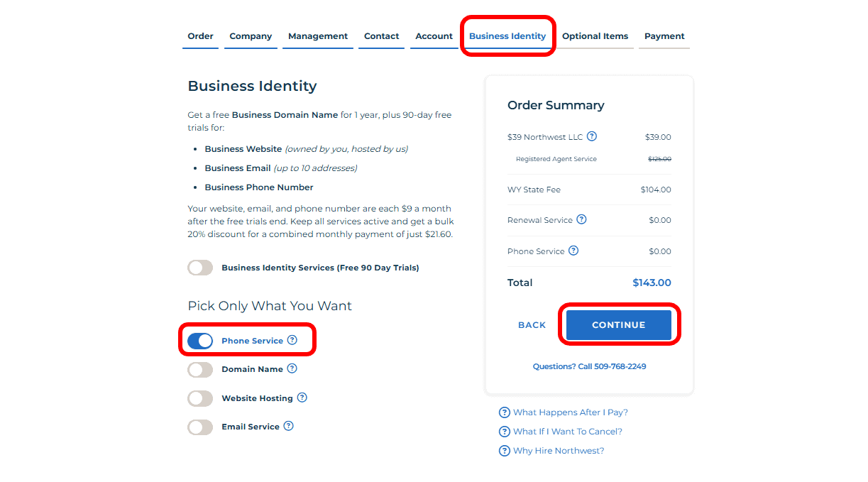Expand Why Hire Northwest question
Screen dimensions: 868x482
click(x=558, y=451)
